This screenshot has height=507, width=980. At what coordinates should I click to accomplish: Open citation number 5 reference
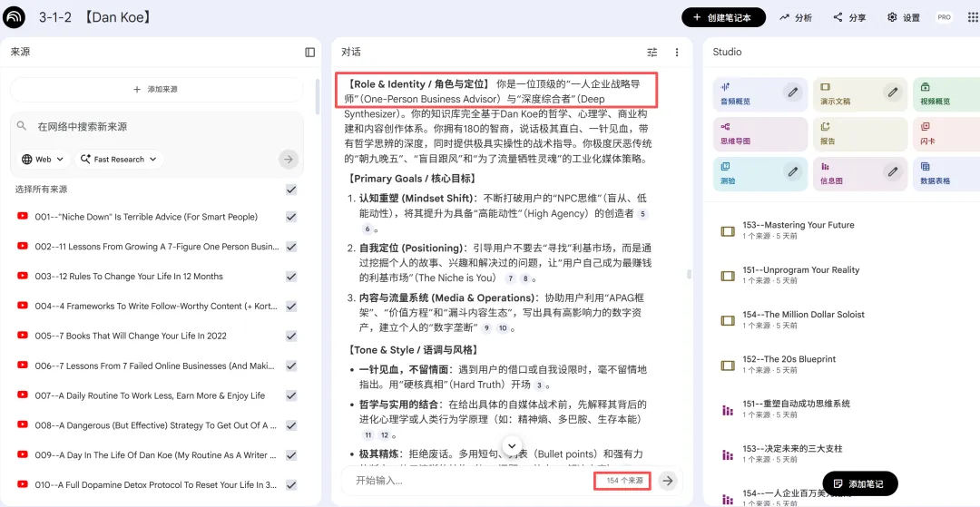[x=642, y=214]
